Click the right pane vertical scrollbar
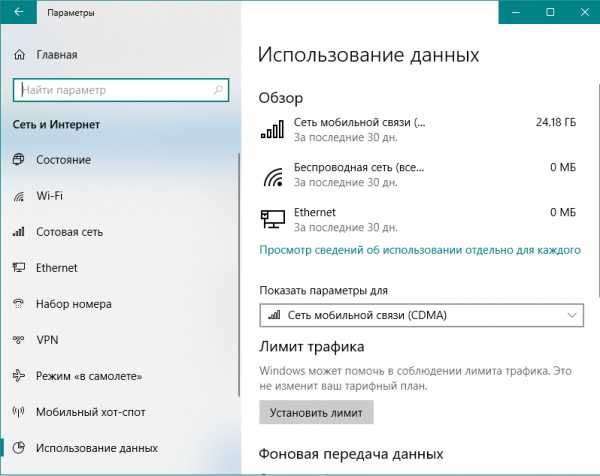 click(x=598, y=189)
